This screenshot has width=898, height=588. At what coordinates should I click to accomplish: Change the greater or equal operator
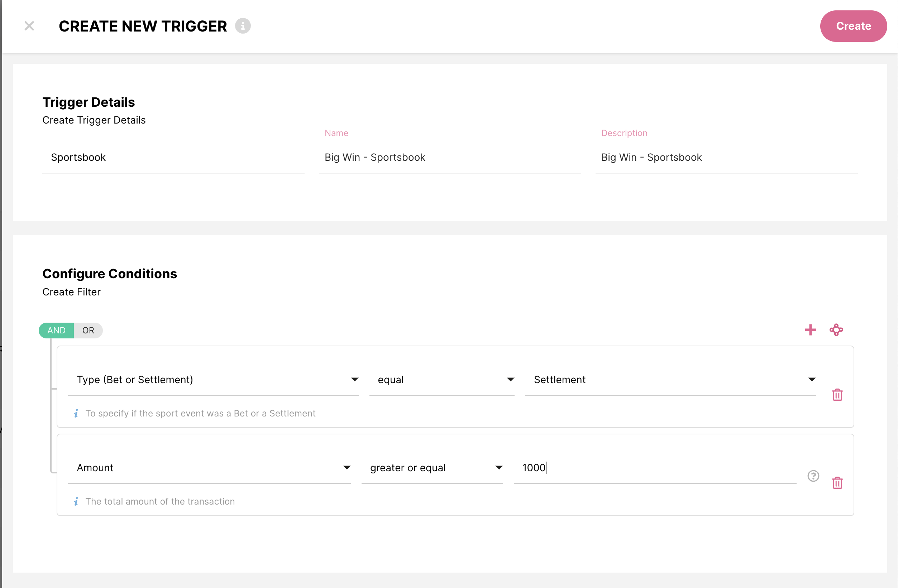pos(432,468)
